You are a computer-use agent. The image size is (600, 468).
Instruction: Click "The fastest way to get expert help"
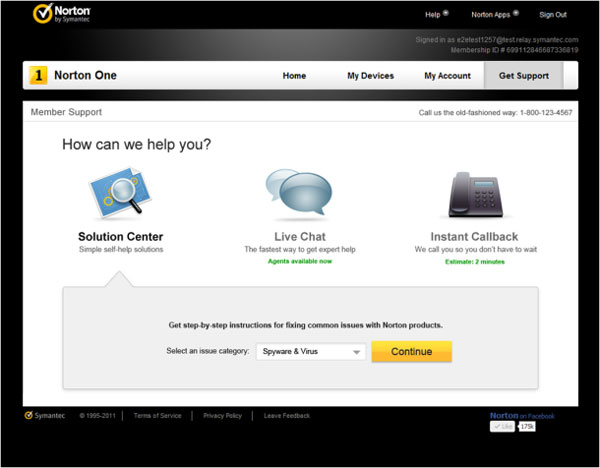pos(300,249)
